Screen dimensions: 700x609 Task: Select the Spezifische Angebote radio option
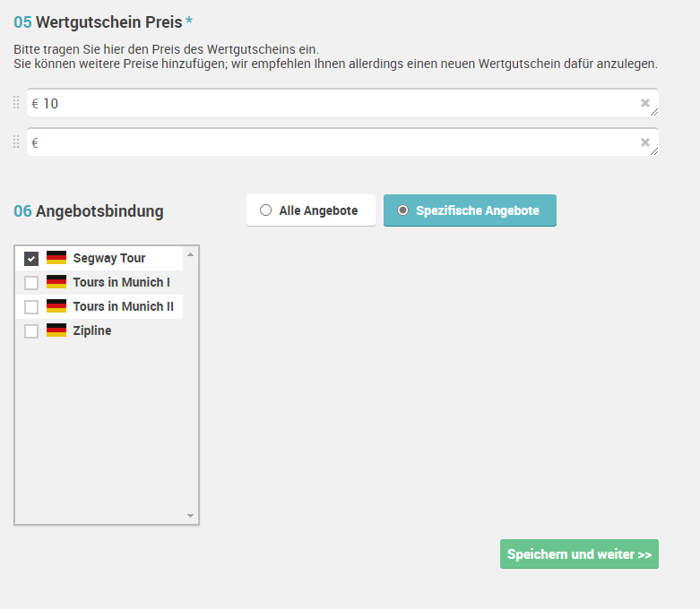tap(470, 210)
